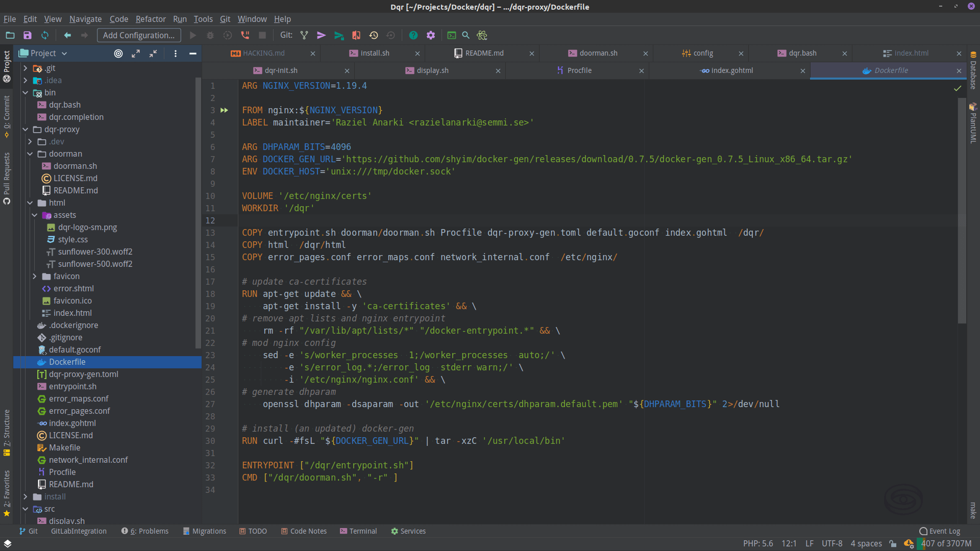Image resolution: width=980 pixels, height=551 pixels.
Task: Click Collapse All in Project panel
Action: [153, 53]
